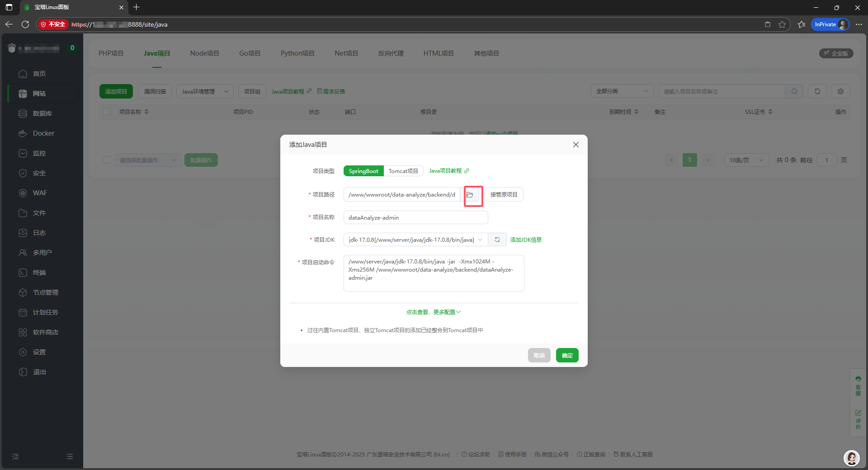Screen dimensions: 868x470
Task: Open the 软件商店 from the sidebar
Action: click(x=45, y=332)
